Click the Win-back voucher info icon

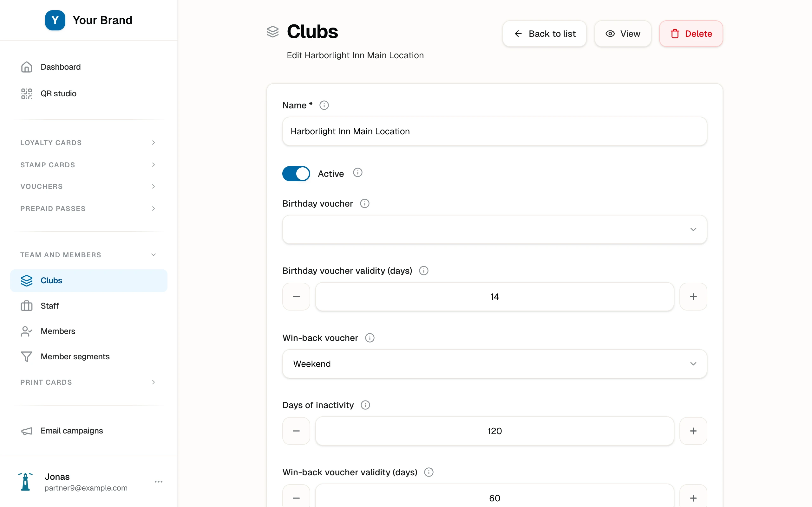[370, 338]
